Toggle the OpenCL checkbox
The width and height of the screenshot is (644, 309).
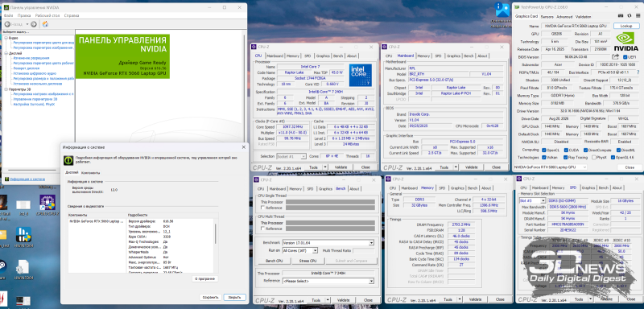(x=544, y=150)
